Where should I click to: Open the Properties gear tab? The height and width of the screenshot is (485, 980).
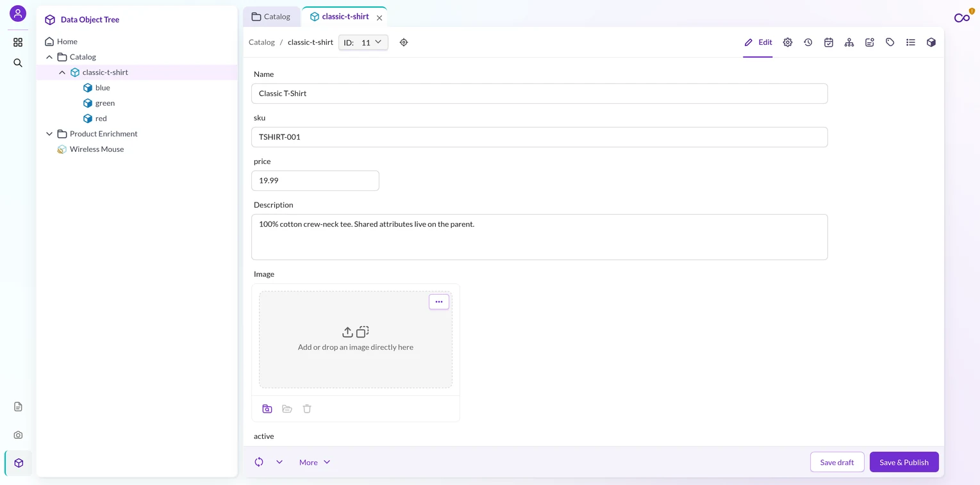tap(788, 42)
